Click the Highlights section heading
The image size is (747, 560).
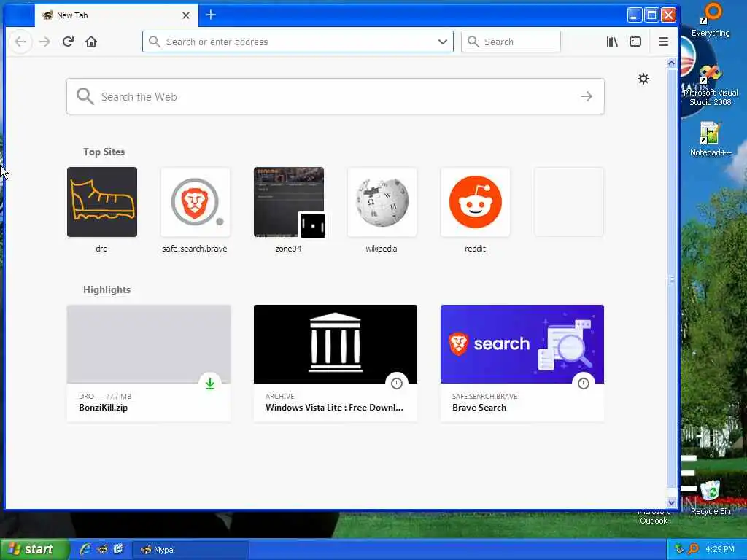[107, 290]
